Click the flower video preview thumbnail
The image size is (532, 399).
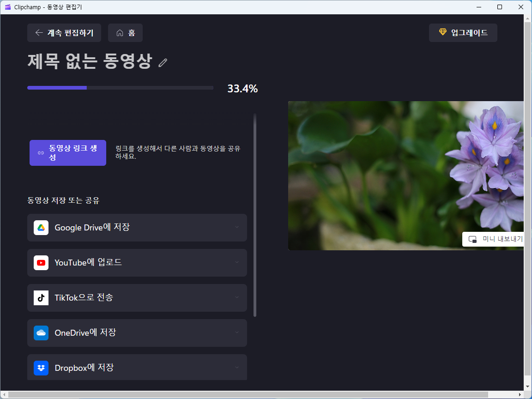coord(406,176)
